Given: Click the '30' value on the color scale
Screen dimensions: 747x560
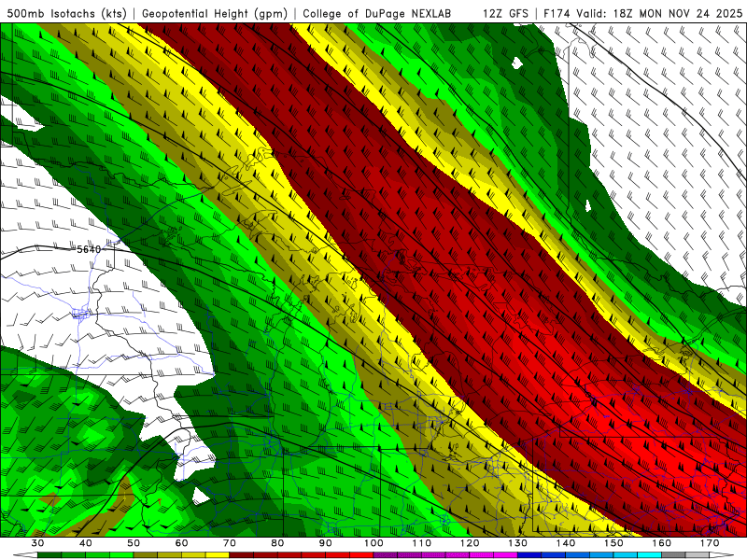Looking at the screenshot, I should coord(37,543).
